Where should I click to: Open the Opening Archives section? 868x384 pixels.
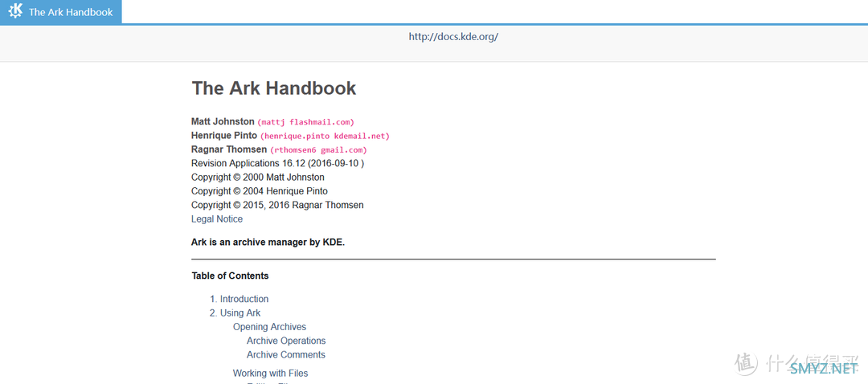point(269,327)
